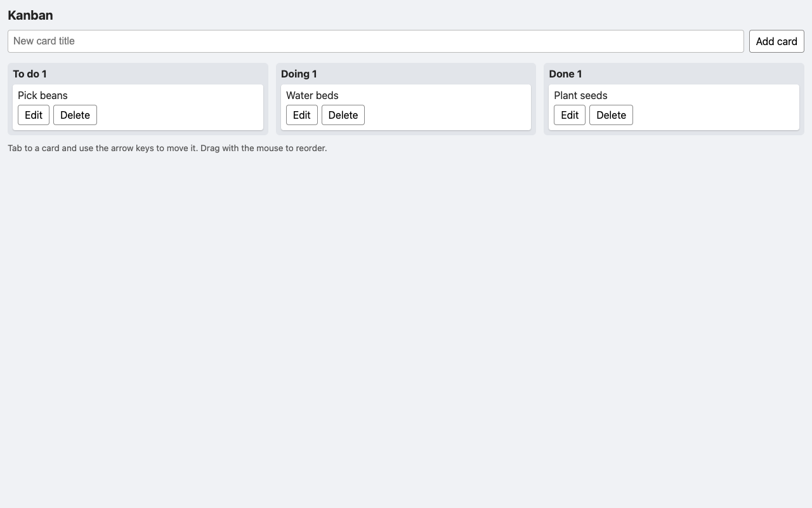This screenshot has width=812, height=508.
Task: Click the arrow keys hint text
Action: (167, 148)
